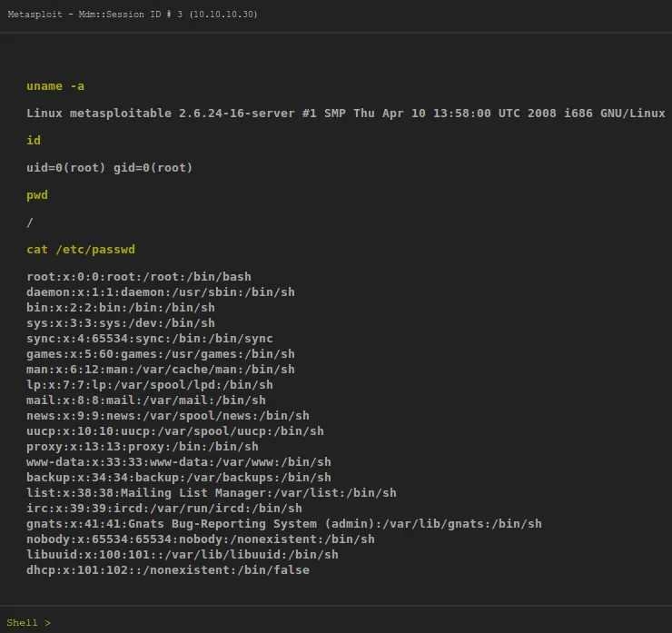Click the Linux metasploitable kernel output line
This screenshot has width=672, height=633.
pos(345,114)
